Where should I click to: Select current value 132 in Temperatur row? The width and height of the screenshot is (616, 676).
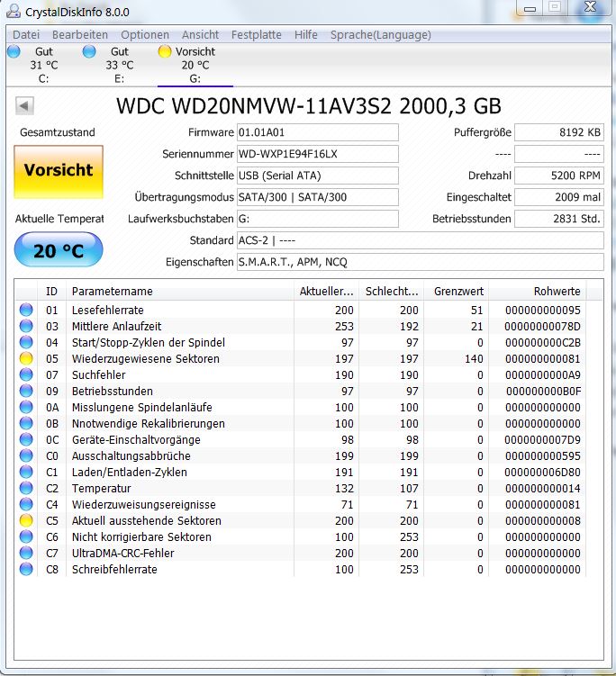(x=344, y=489)
